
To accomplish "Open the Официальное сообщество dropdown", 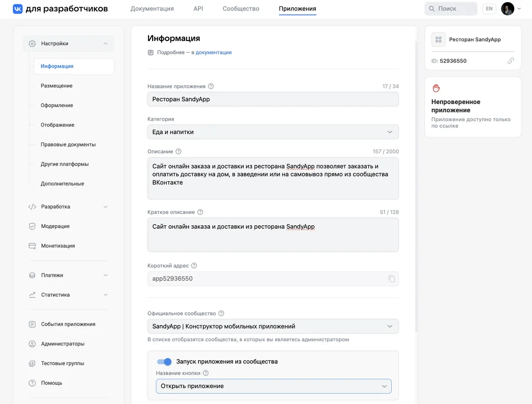I will [273, 327].
